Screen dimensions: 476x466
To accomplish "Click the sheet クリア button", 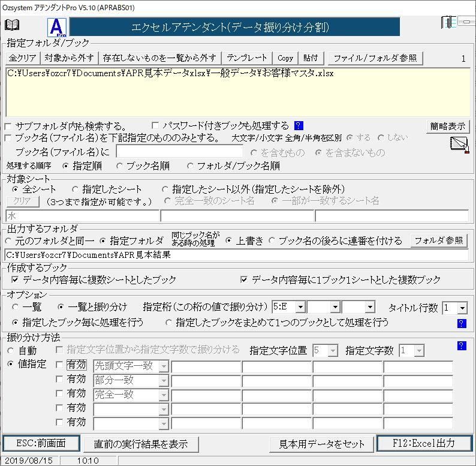I will click(22, 201).
